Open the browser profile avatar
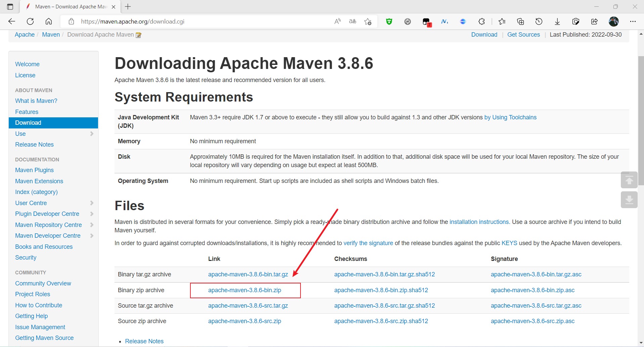This screenshot has height=347, width=644. click(x=614, y=21)
